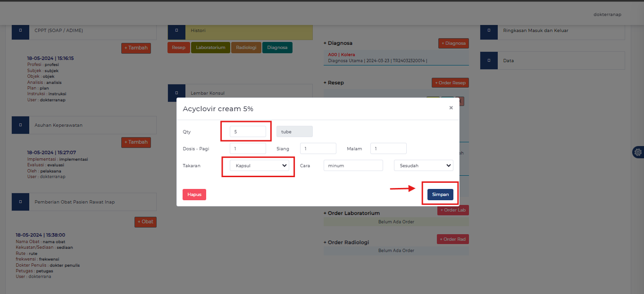Screen dimensions: 644x294
Task: Open the A00 Kolera diagnosis entry
Action: [342, 55]
